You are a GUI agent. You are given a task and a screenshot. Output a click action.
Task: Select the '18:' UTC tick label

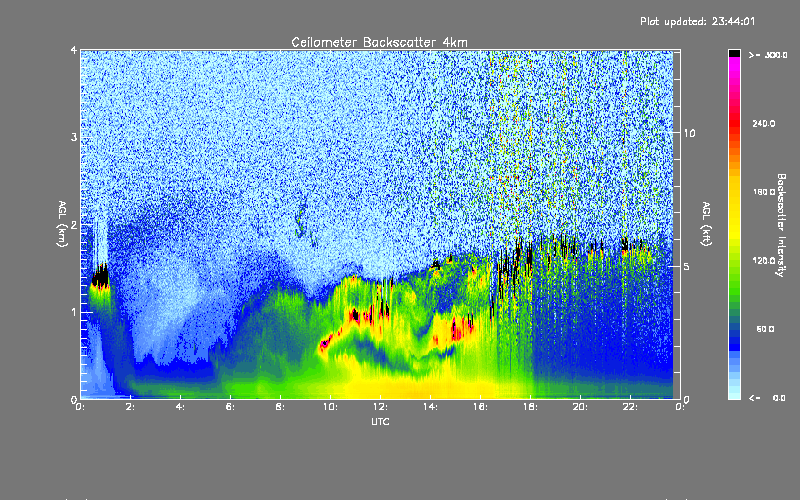tap(530, 407)
